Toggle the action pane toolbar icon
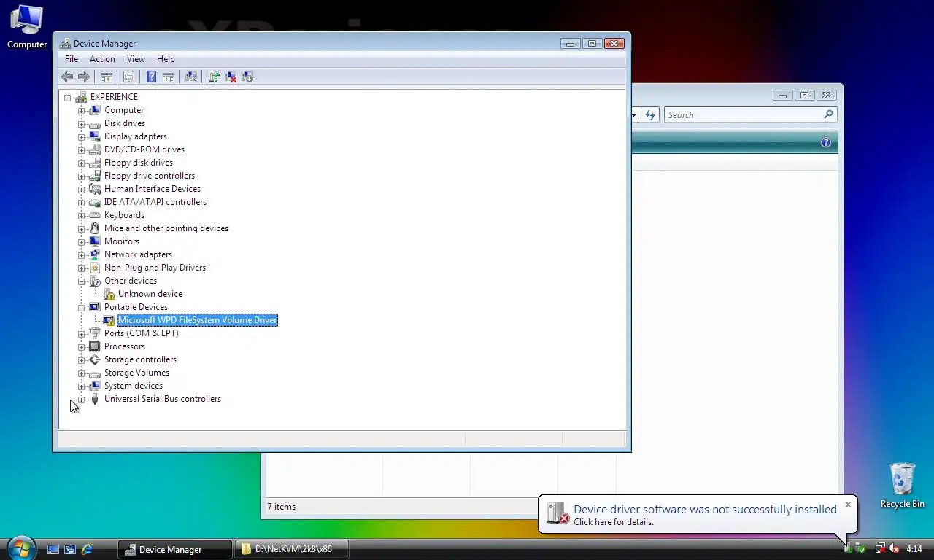Viewport: 934px width, 560px height. point(169,77)
